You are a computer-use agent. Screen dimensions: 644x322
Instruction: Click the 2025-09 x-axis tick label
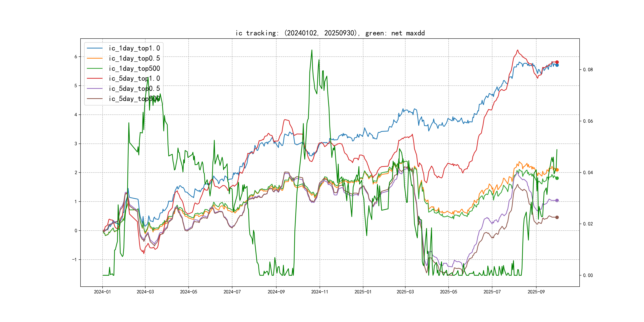tap(536, 292)
